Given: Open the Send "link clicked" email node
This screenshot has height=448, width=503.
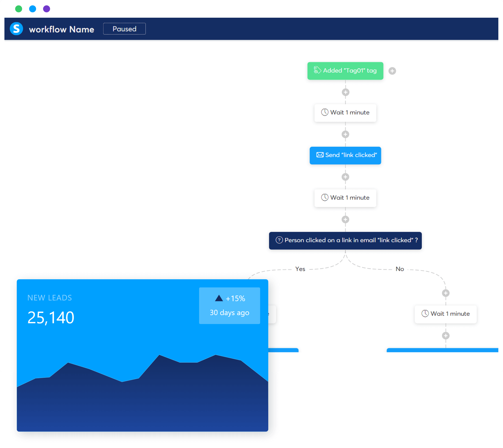Looking at the screenshot, I should click(345, 155).
